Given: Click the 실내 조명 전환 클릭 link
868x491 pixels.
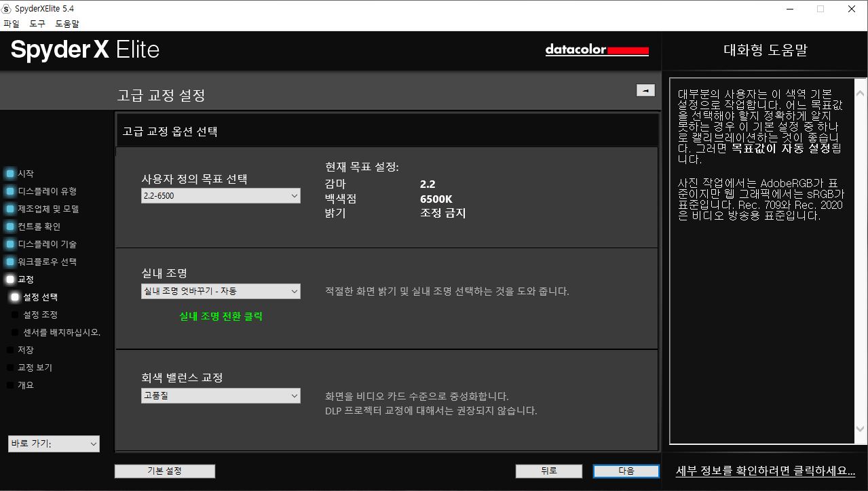Looking at the screenshot, I should [x=221, y=316].
